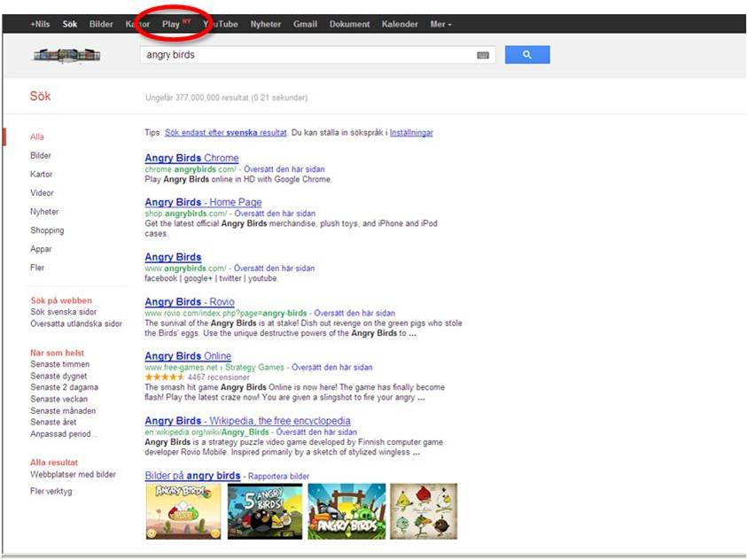Image resolution: width=748 pixels, height=560 pixels.
Task: Open Kalender in the top bar
Action: tap(400, 24)
